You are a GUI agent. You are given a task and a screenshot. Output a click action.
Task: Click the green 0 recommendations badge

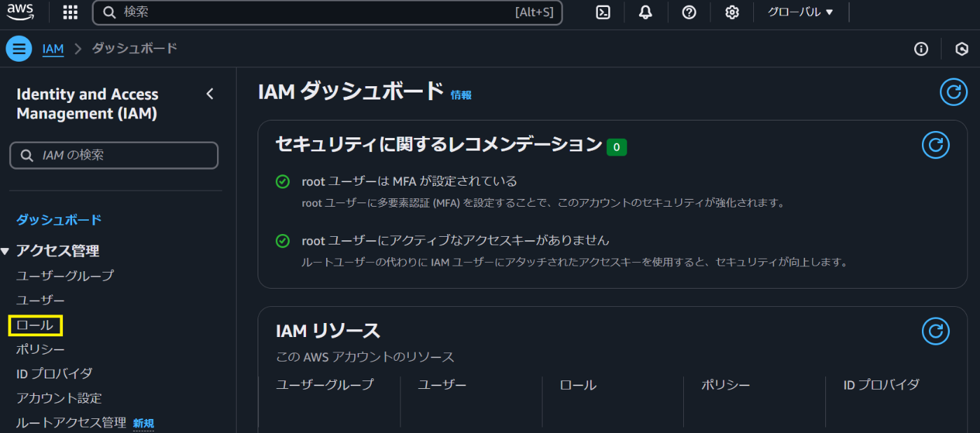click(617, 147)
